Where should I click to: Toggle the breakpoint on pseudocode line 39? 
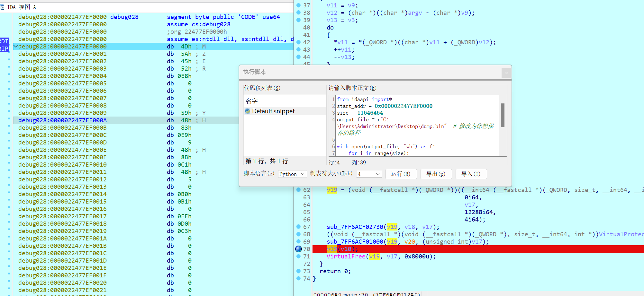point(298,20)
